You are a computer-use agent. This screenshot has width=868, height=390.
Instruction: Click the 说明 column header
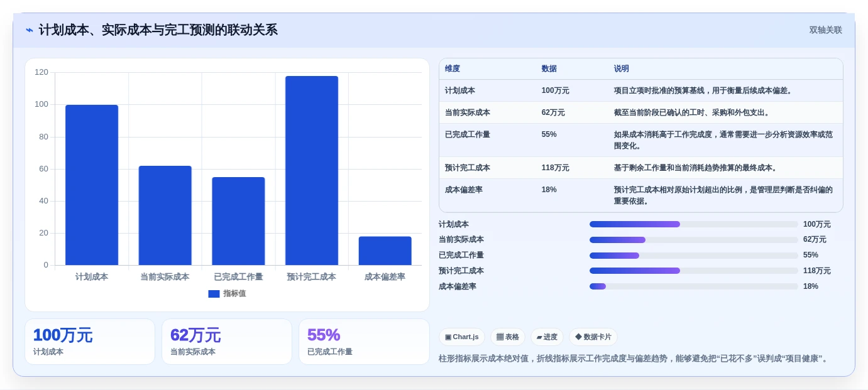(622, 69)
